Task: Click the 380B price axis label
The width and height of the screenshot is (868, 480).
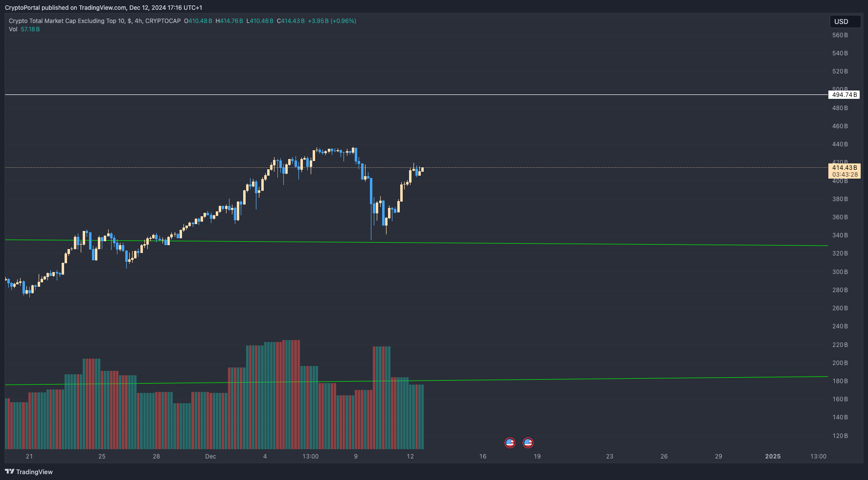Action: pos(840,199)
